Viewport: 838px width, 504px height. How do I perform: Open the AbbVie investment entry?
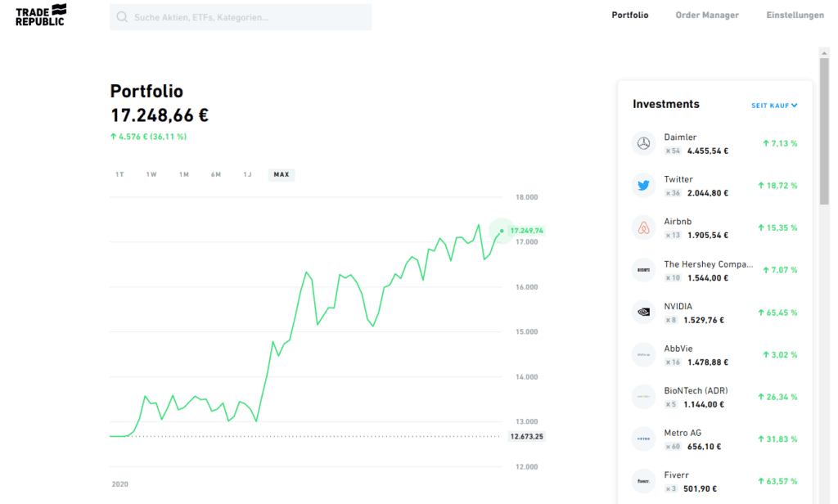[x=714, y=354]
